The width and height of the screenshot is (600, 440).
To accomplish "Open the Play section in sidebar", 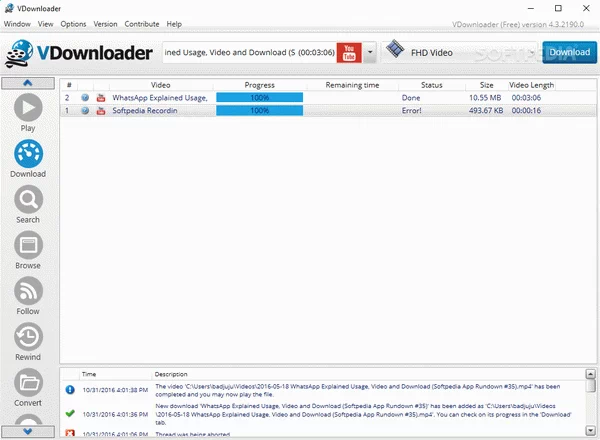I will tap(28, 108).
